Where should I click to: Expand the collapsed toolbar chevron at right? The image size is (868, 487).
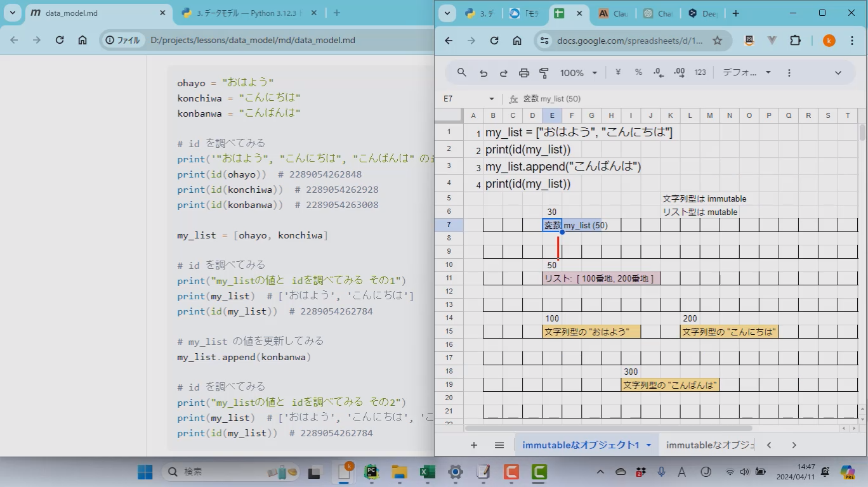pos(838,73)
